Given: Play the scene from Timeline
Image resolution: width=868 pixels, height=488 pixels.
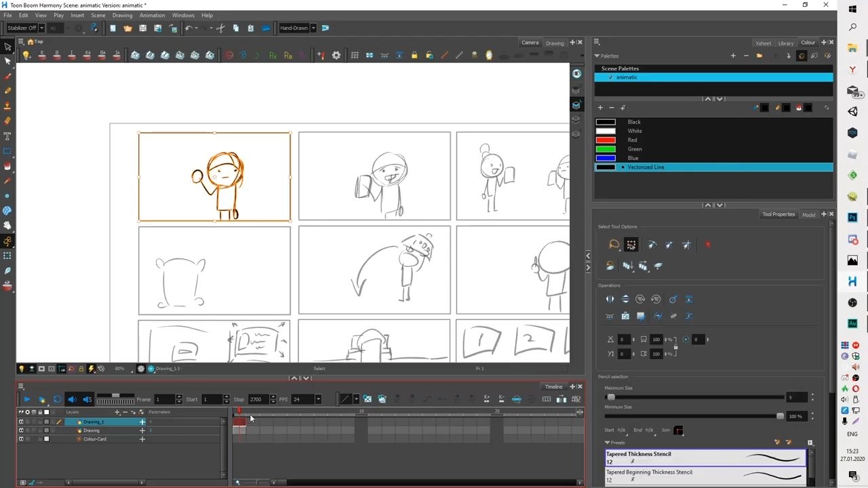Looking at the screenshot, I should click(26, 399).
